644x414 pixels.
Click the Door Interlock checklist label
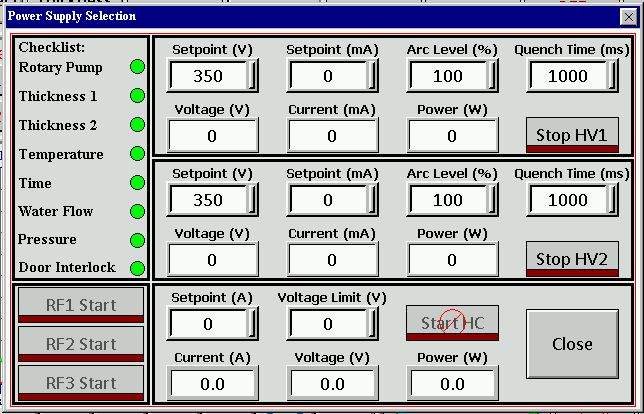pos(67,267)
